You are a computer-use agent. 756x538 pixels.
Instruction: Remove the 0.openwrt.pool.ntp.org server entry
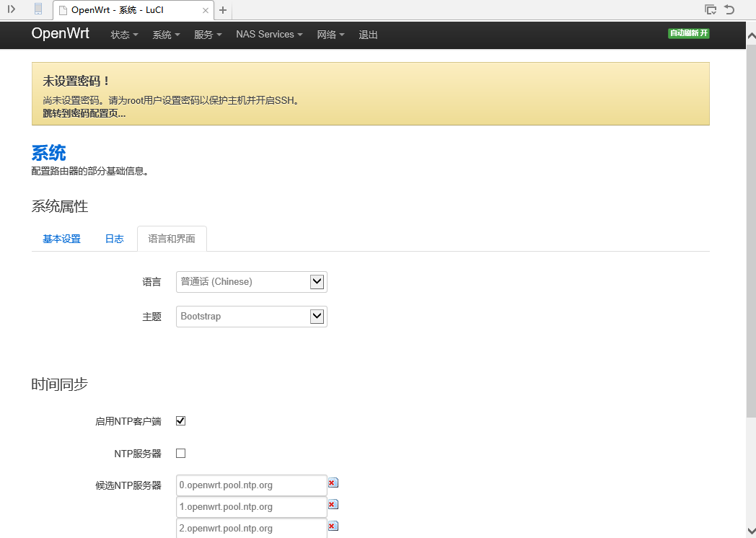tap(333, 482)
